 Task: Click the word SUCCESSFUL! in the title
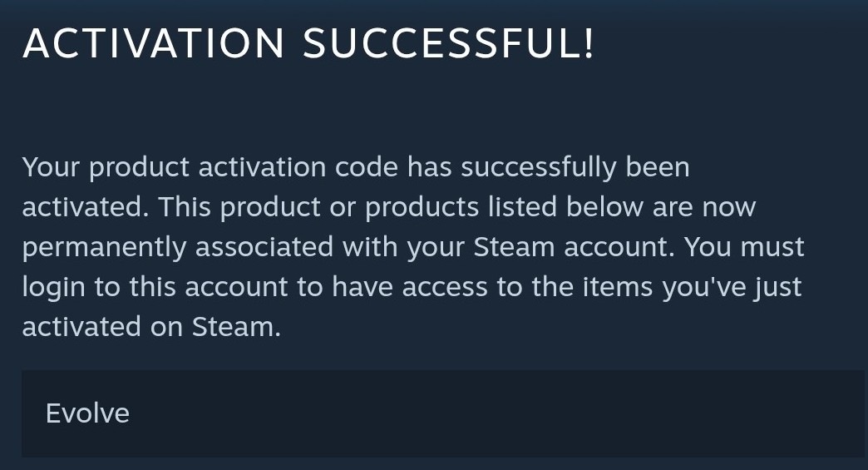[449, 43]
